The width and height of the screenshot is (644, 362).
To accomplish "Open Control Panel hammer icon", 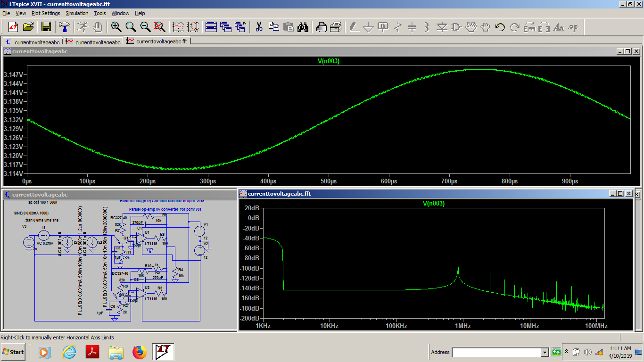I will coord(65,27).
